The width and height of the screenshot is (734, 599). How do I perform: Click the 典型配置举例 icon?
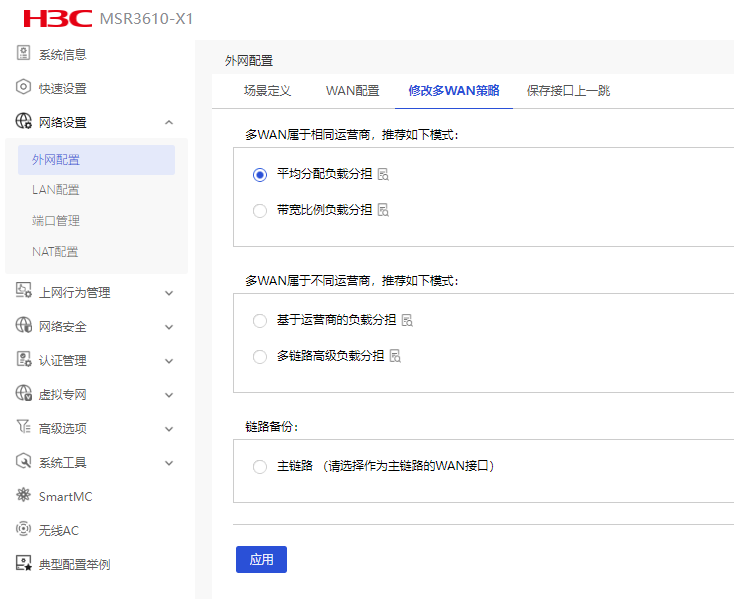(x=23, y=563)
